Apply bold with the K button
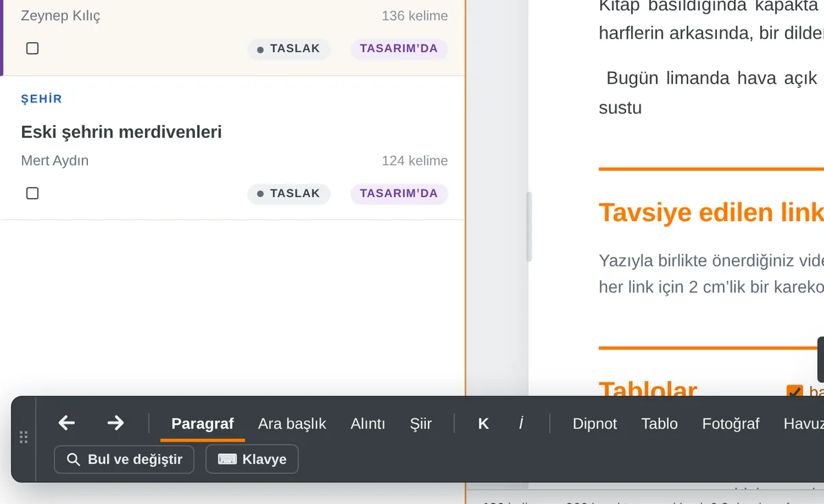The height and width of the screenshot is (504, 824). coord(483,424)
